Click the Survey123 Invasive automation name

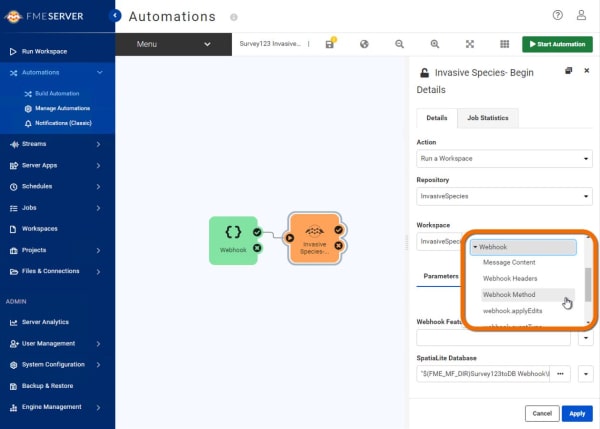(270, 44)
